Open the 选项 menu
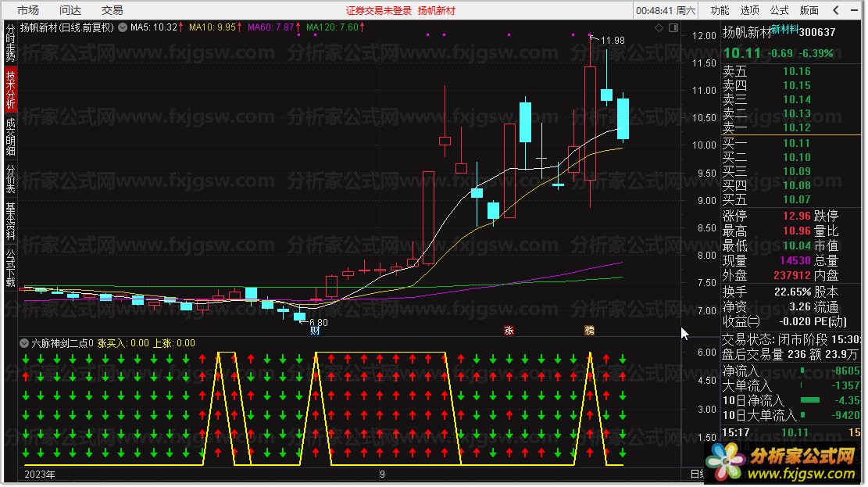868x487 pixels. (x=750, y=10)
